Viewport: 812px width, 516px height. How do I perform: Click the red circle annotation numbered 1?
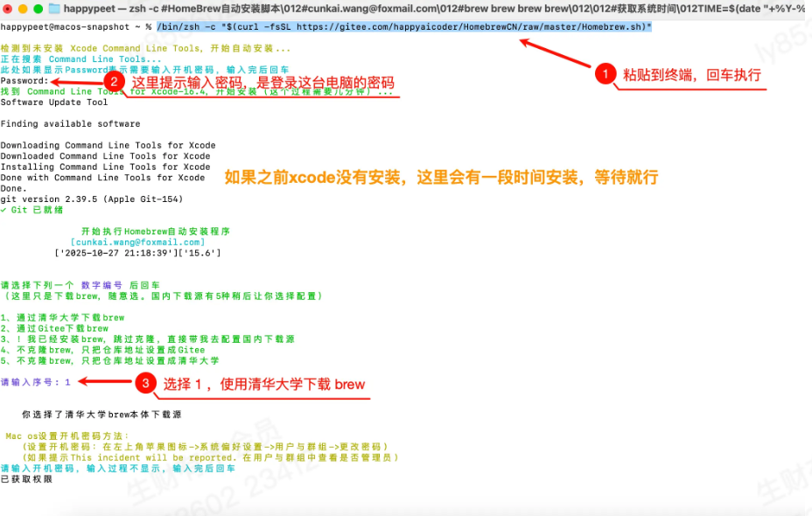(605, 73)
